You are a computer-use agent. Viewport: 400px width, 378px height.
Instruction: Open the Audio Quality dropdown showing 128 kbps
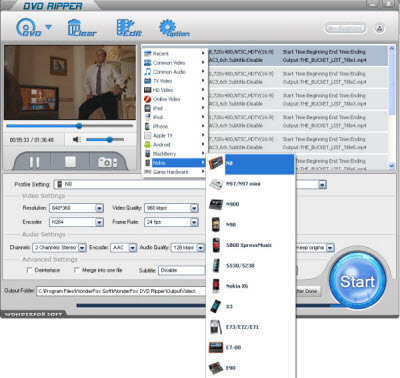coord(188,248)
